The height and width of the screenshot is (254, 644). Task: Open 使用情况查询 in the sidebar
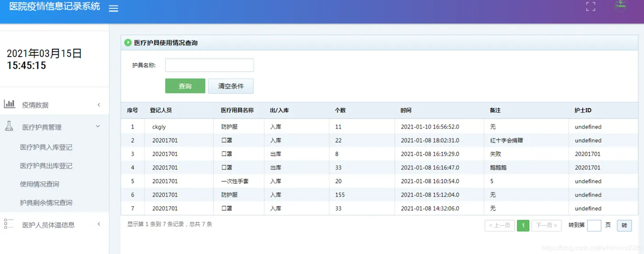(x=40, y=184)
